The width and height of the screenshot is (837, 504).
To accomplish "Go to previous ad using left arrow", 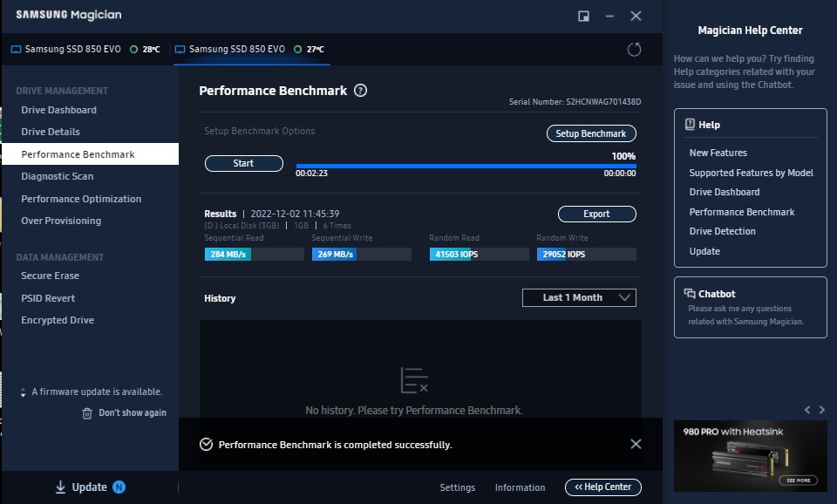I will [x=807, y=409].
